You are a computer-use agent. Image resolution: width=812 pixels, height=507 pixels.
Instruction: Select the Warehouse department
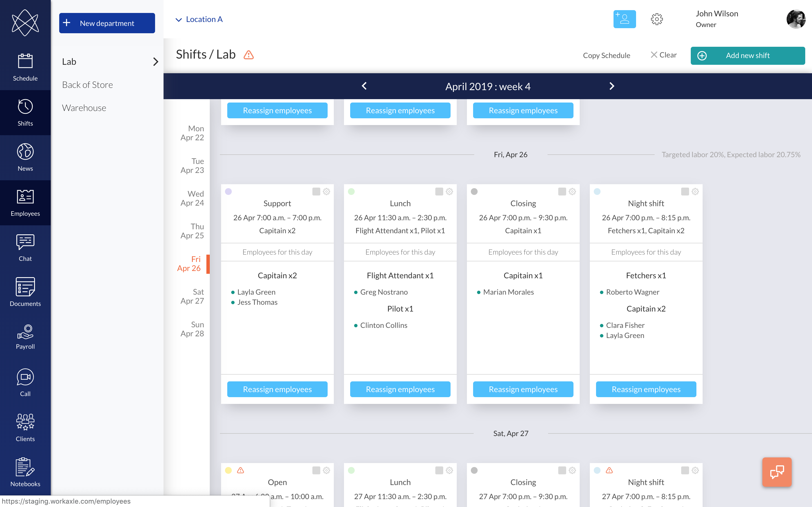[x=84, y=108]
